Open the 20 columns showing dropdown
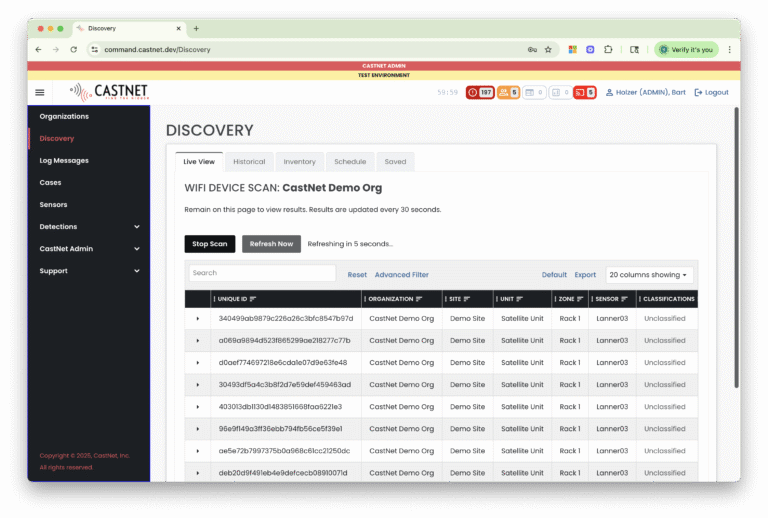Image resolution: width=768 pixels, height=518 pixels. coord(649,275)
